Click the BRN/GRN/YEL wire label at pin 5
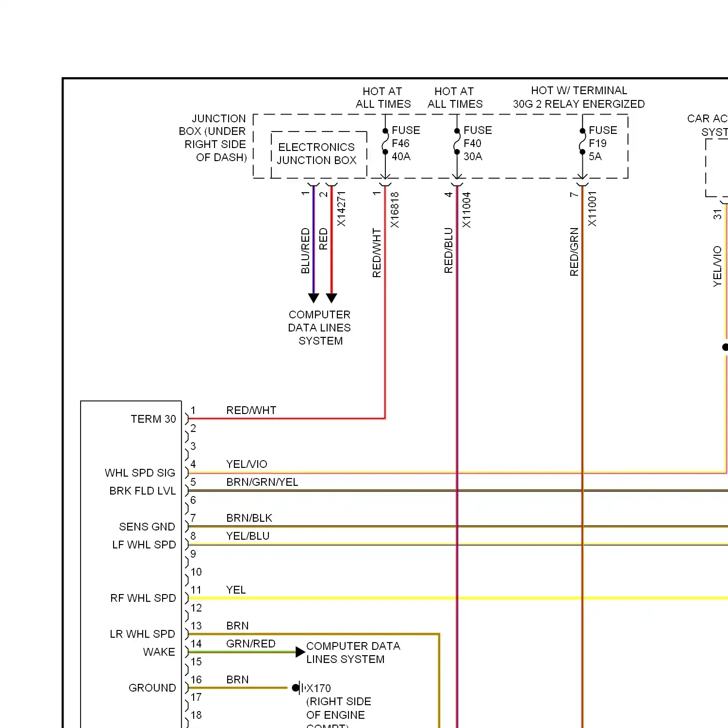 tap(262, 482)
